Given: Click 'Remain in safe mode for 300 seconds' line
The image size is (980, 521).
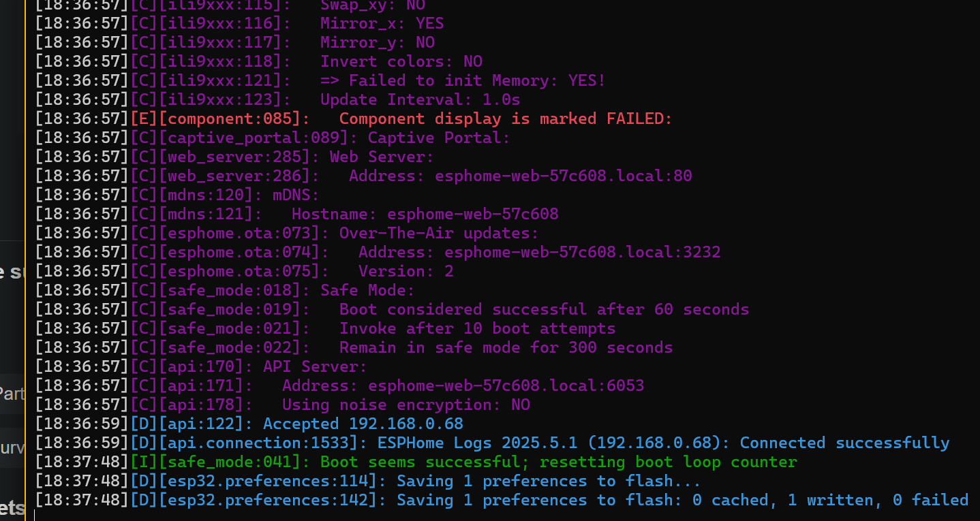Looking at the screenshot, I should click(x=354, y=347).
